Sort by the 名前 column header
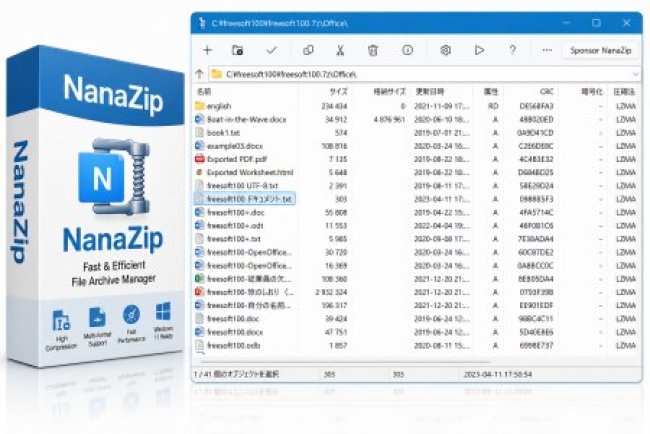The width and height of the screenshot is (650, 434). coord(204,92)
